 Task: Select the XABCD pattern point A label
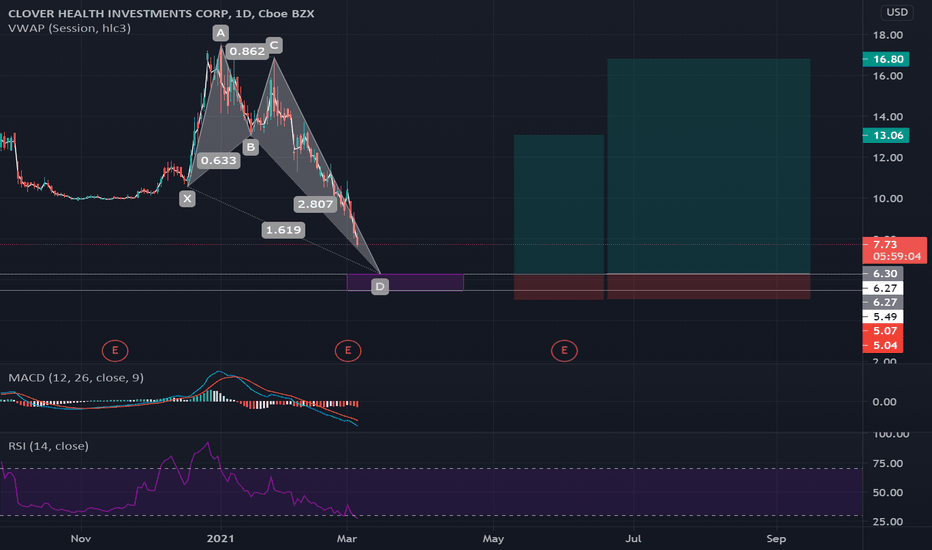[x=221, y=33]
